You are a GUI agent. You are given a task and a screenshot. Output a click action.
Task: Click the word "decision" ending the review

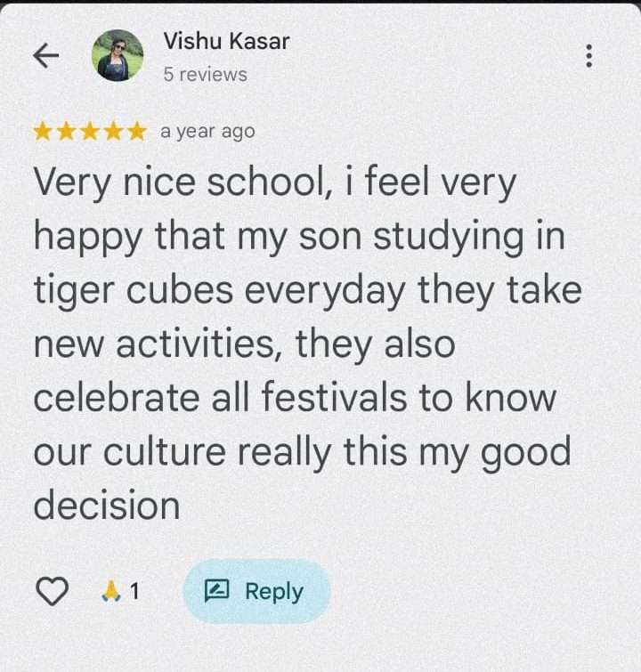(x=107, y=506)
